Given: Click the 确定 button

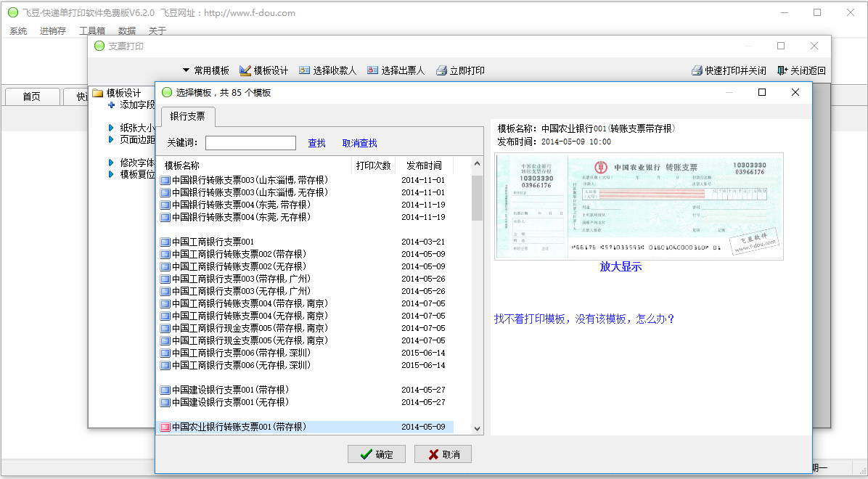Looking at the screenshot, I should 377,454.
